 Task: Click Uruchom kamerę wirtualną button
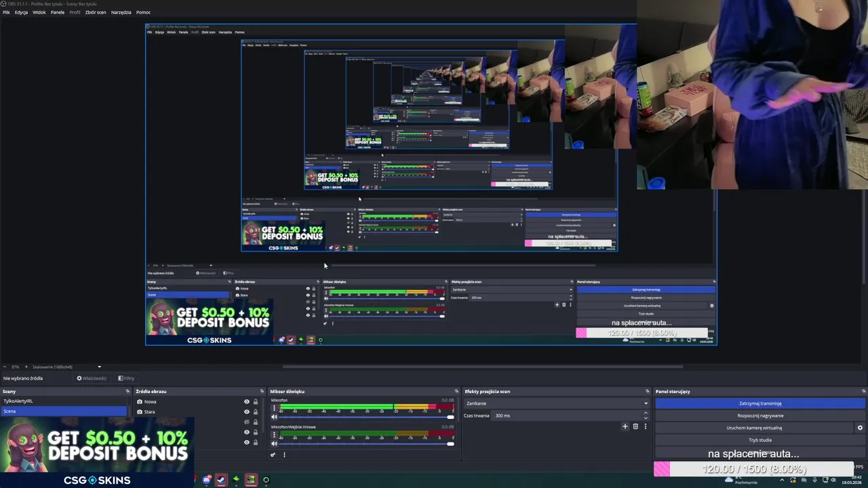pyautogui.click(x=754, y=428)
